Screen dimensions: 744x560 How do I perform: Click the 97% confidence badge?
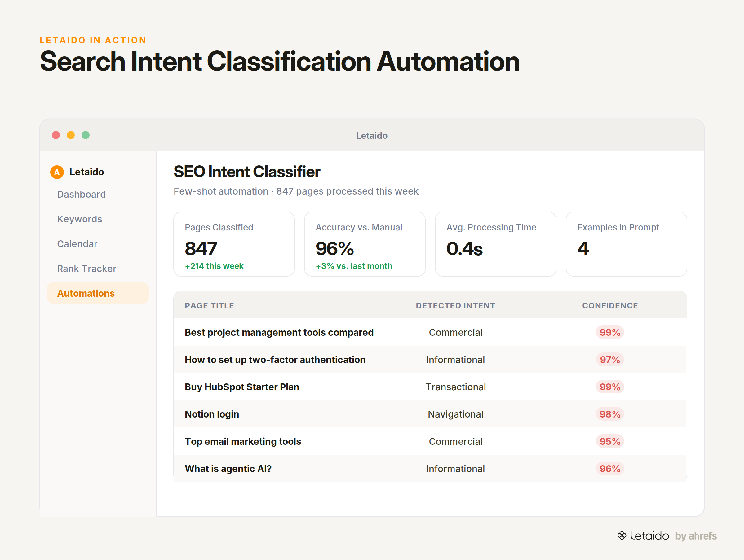pyautogui.click(x=610, y=360)
